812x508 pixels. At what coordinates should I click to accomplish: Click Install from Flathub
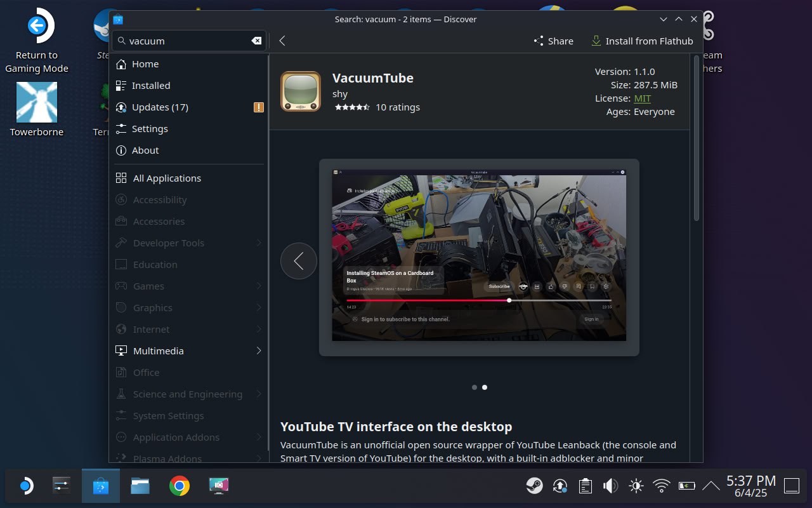[x=642, y=41]
